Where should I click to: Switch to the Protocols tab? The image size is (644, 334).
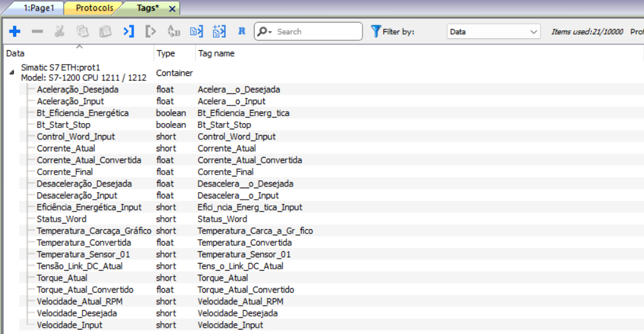95,8
